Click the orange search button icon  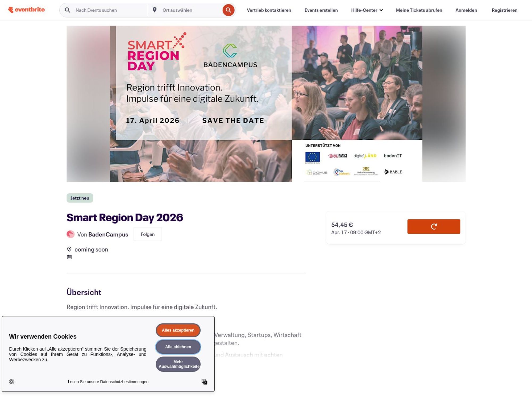coord(228,10)
